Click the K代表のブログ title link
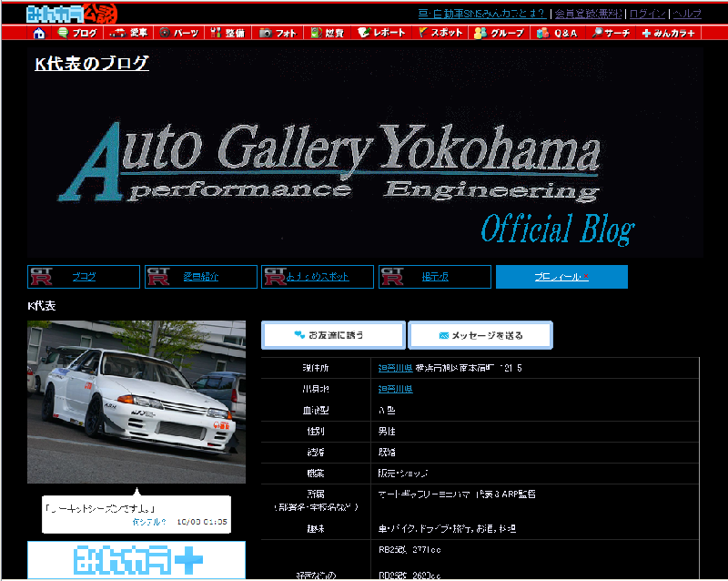This screenshot has width=728, height=581. click(92, 63)
